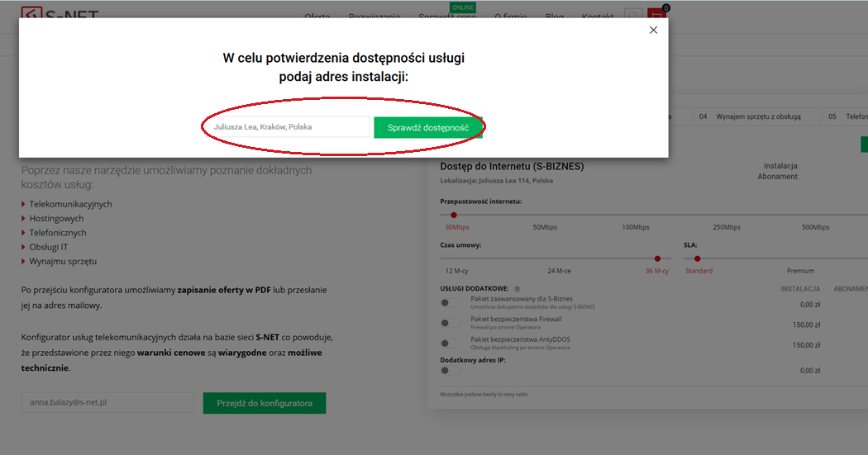Click the S-NET logo in header

pyautogui.click(x=60, y=12)
